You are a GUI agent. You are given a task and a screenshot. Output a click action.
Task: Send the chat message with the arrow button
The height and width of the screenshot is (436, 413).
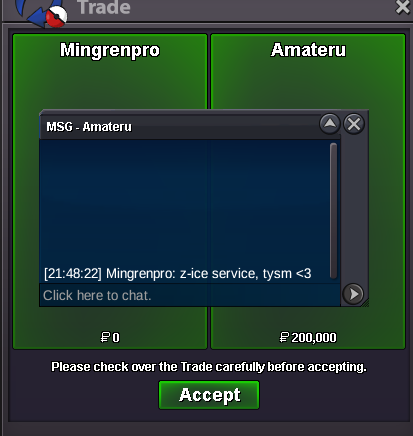pos(353,294)
